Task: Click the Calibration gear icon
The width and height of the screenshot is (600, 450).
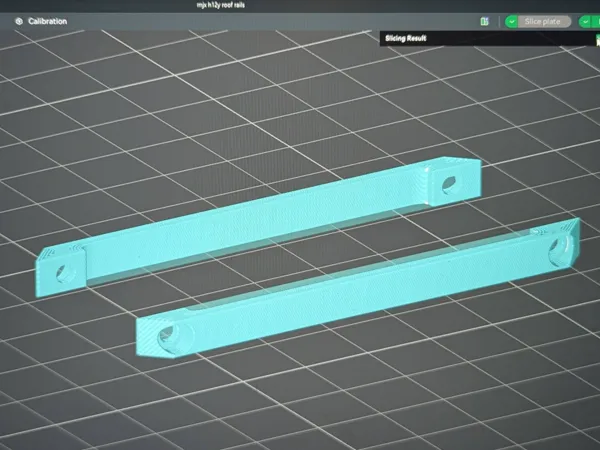Action: (x=19, y=21)
